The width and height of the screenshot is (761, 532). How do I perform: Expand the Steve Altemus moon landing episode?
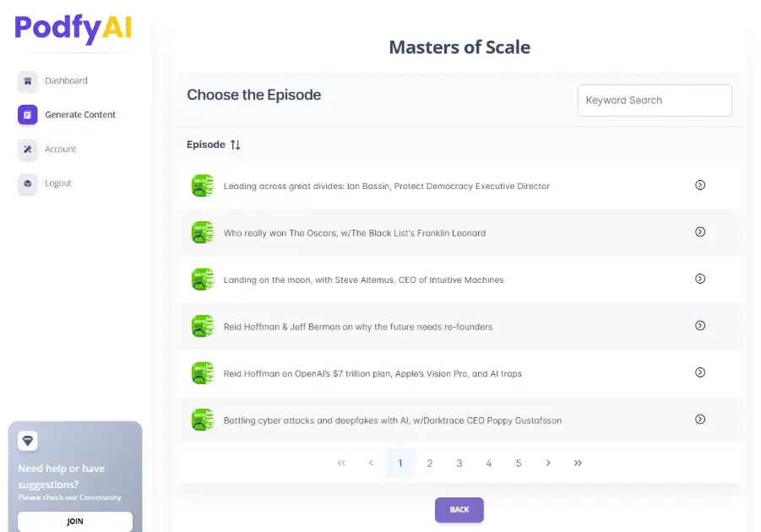point(700,279)
